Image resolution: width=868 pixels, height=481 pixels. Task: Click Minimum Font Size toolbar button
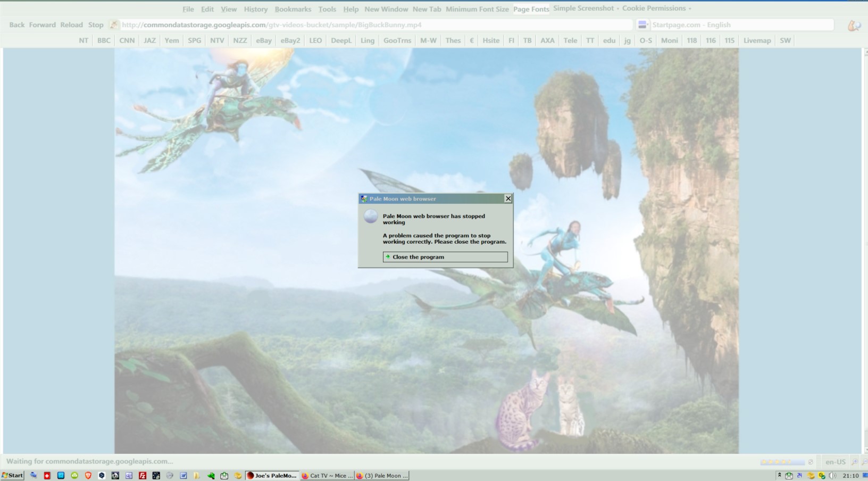477,9
